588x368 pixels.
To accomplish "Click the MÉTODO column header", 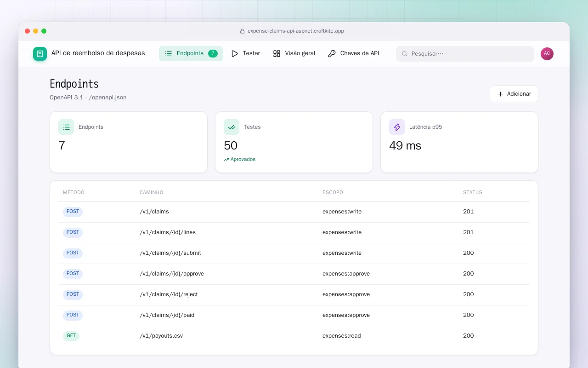I will pos(73,192).
